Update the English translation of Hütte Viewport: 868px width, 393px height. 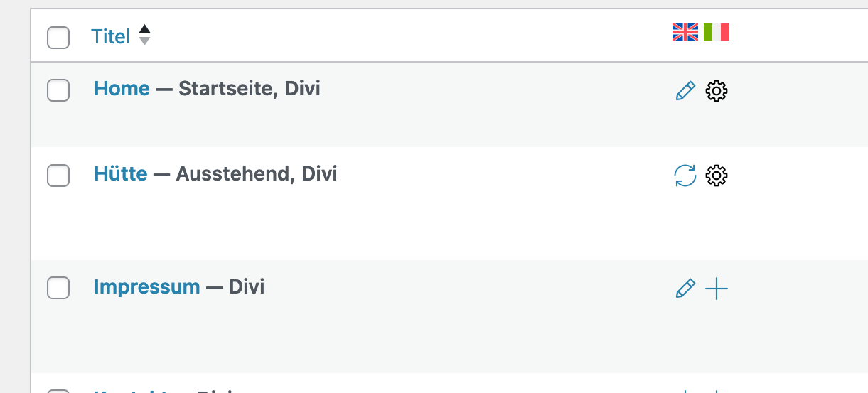pyautogui.click(x=685, y=176)
